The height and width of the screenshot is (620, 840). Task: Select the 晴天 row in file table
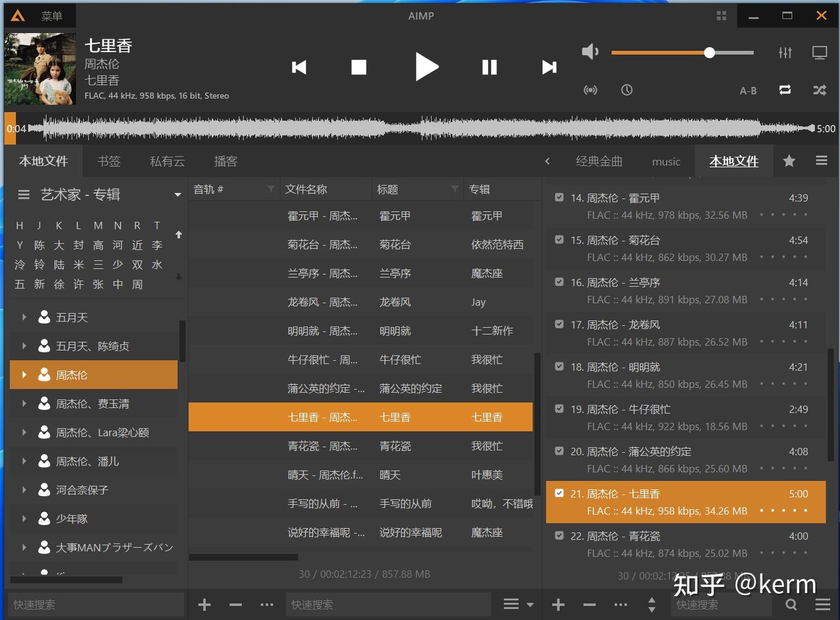361,475
